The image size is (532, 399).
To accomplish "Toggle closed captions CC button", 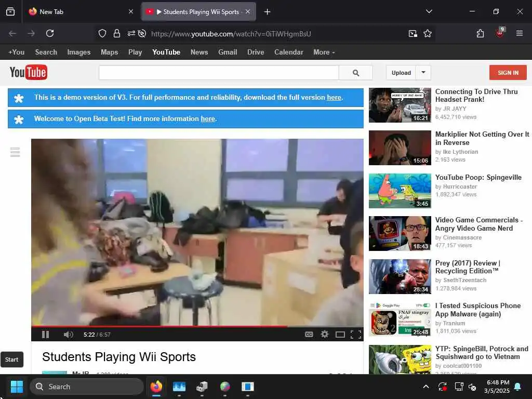I will pyautogui.click(x=309, y=335).
